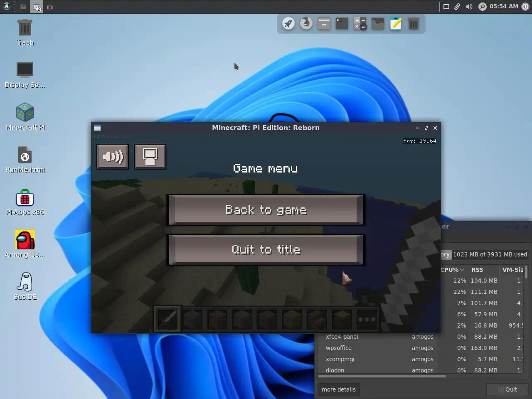Click the task manager vertical scrollbar
This screenshot has height=399, width=532.
[x=527, y=272]
